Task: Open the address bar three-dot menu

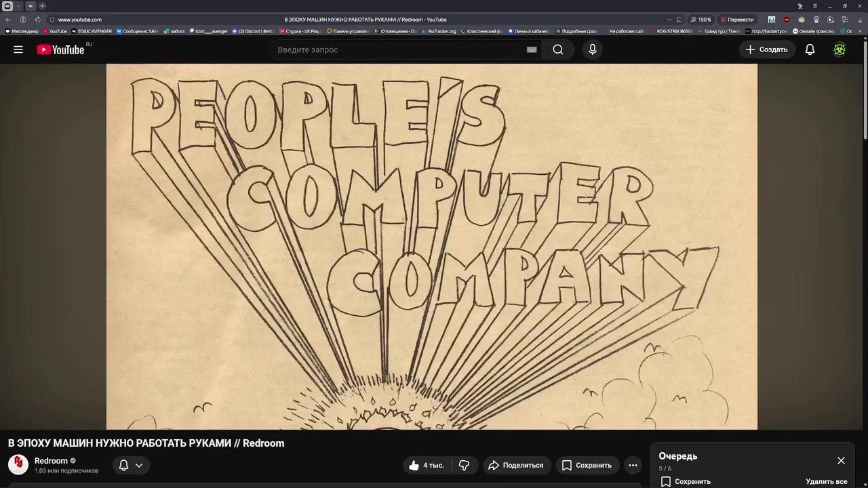Action: pyautogui.click(x=669, y=20)
